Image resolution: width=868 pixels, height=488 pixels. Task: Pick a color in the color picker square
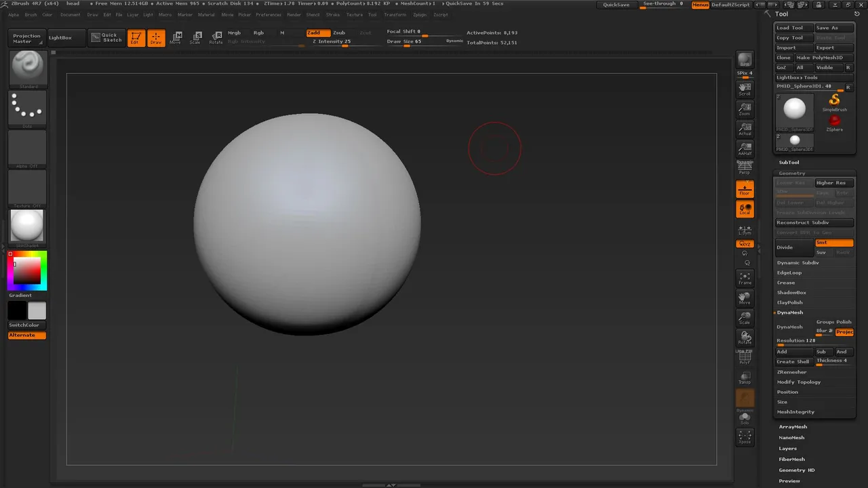[x=28, y=271]
